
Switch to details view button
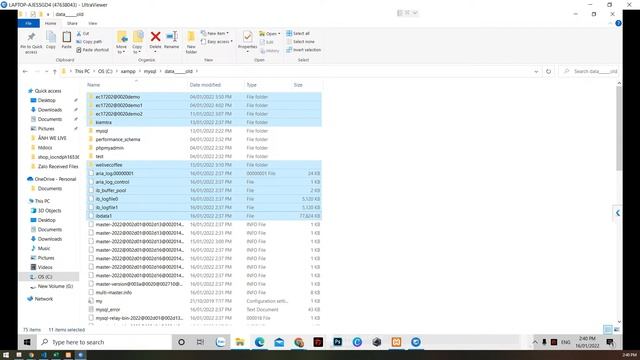608,329
